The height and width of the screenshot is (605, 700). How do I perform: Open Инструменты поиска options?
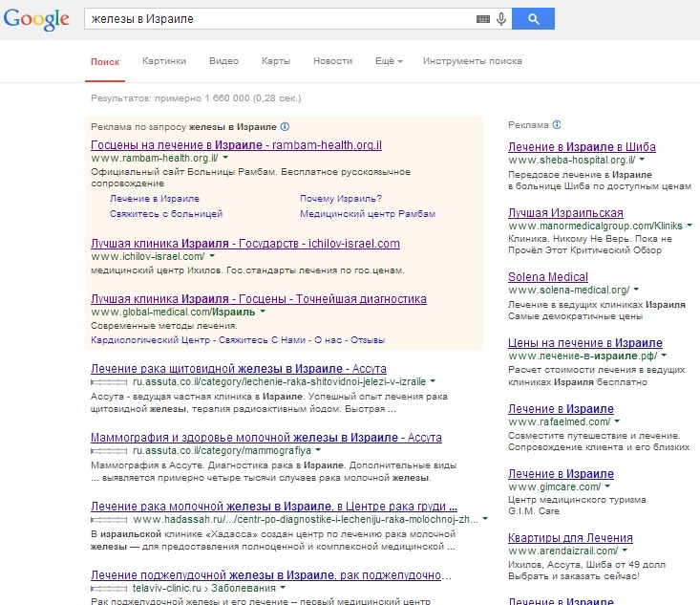click(473, 61)
